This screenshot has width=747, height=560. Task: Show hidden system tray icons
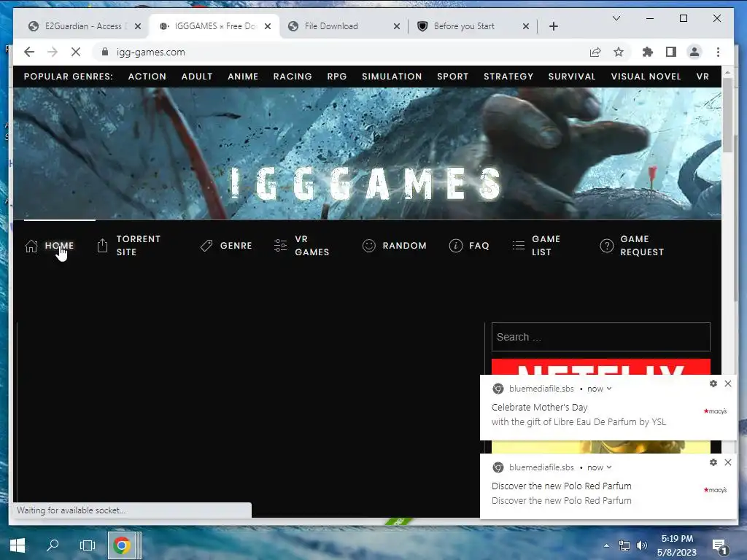606,545
